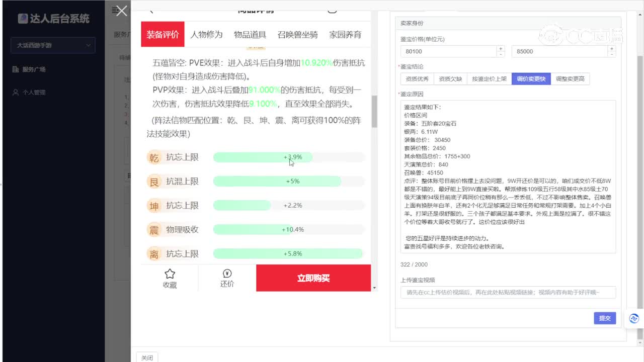644x362 pixels.
Task: Click the 收藏 star icon
Action: click(170, 275)
